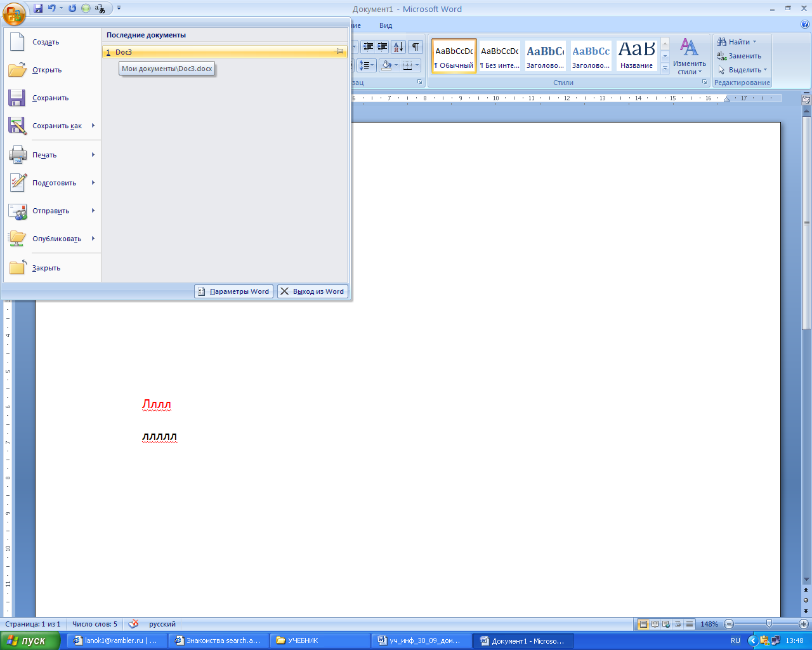This screenshot has height=650, width=812.
Task: Click the green circle quick access icon
Action: 86,8
